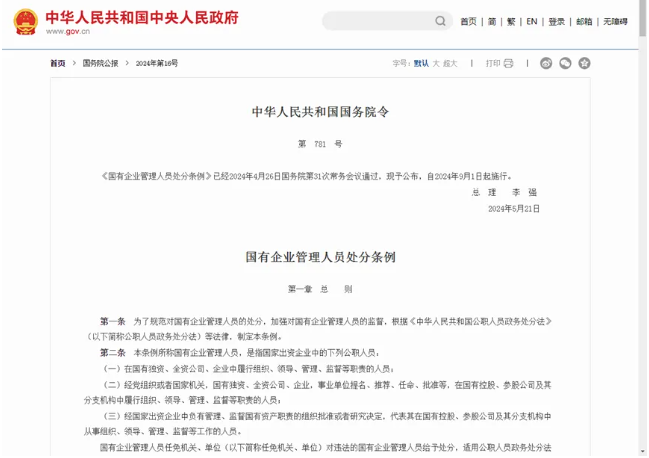Set font size to 超大

450,63
